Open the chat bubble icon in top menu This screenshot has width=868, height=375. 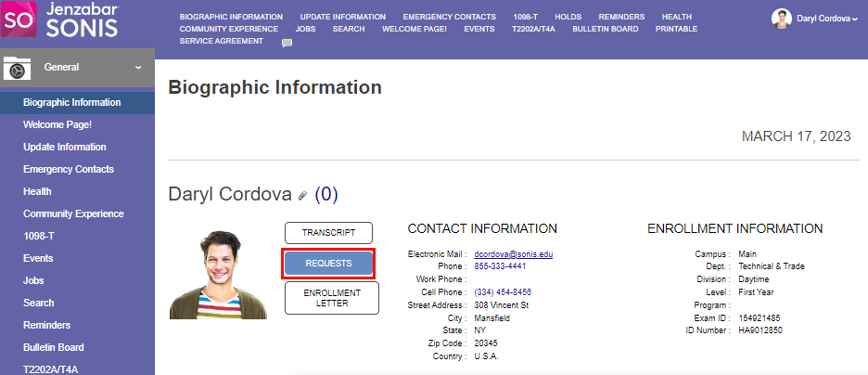(287, 43)
